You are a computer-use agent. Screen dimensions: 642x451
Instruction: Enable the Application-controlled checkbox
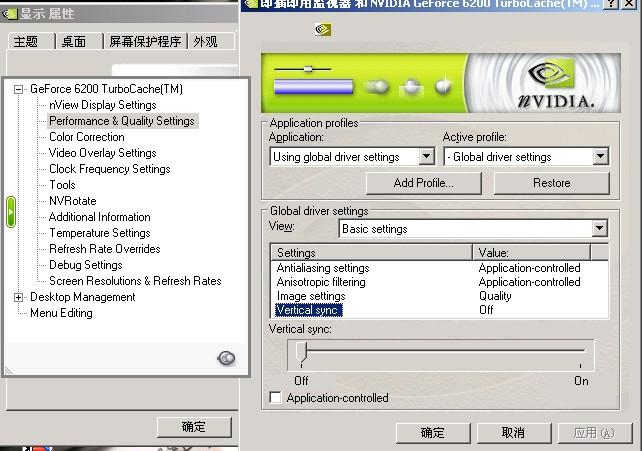click(276, 397)
